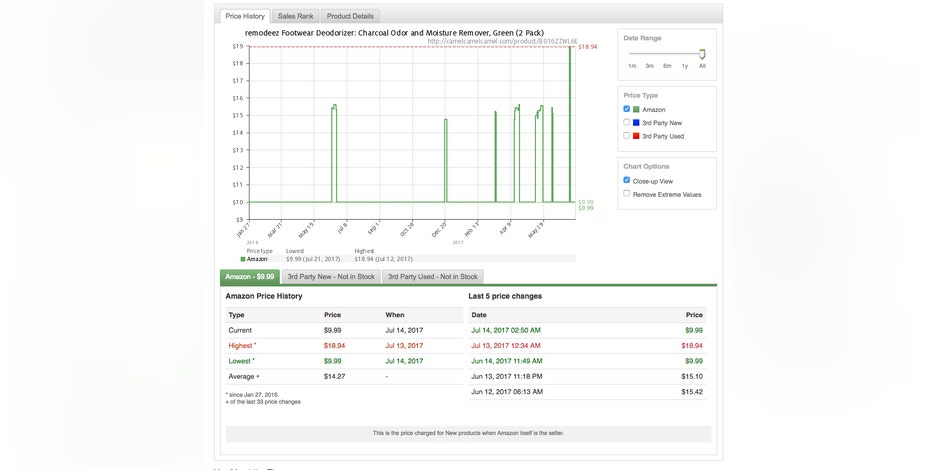Click the Date Range slider handle
932x470 pixels.
[702, 54]
